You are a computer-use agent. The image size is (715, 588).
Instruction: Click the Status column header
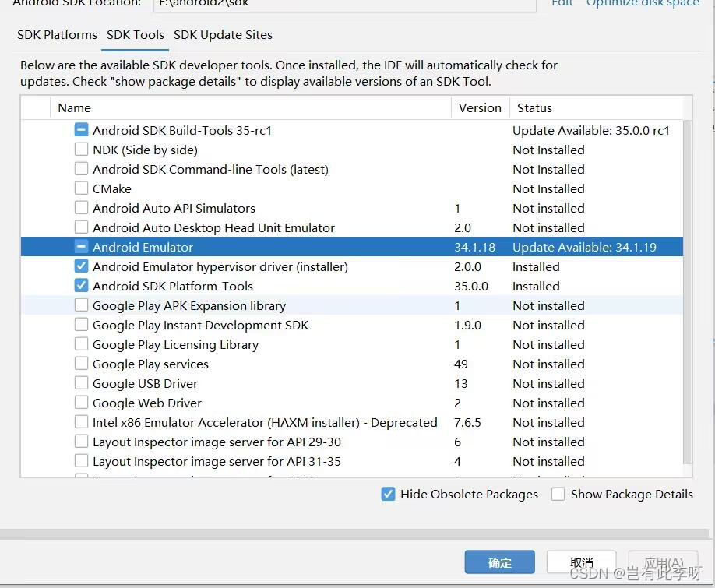coord(597,108)
